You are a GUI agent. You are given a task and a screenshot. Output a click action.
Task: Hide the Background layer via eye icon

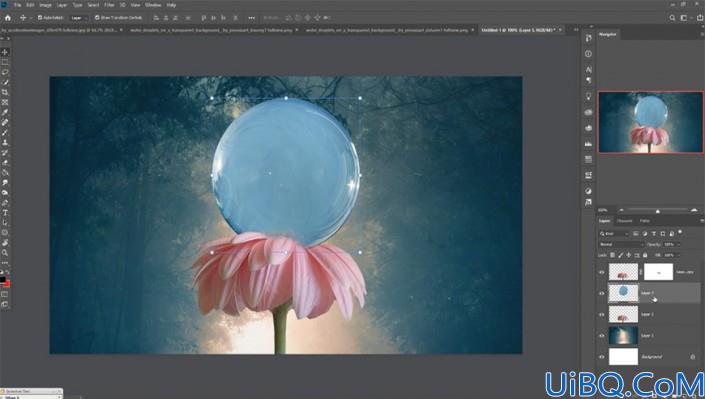(x=602, y=357)
